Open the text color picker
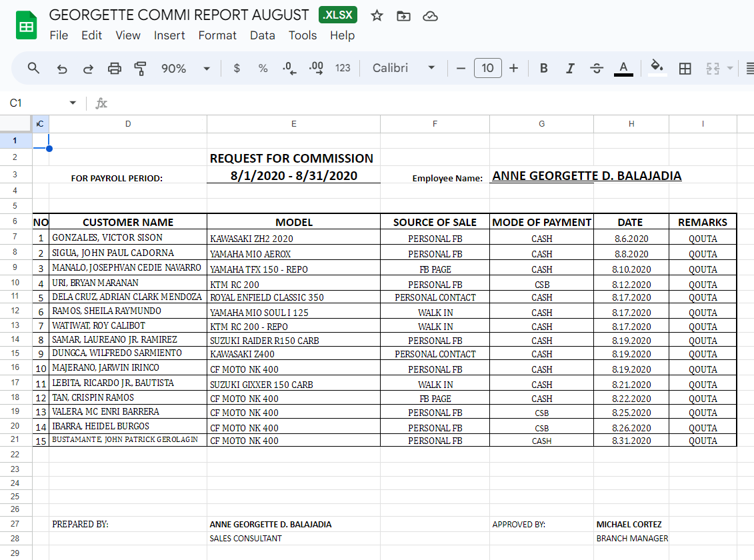Viewport: 754px width, 560px height. [623, 68]
